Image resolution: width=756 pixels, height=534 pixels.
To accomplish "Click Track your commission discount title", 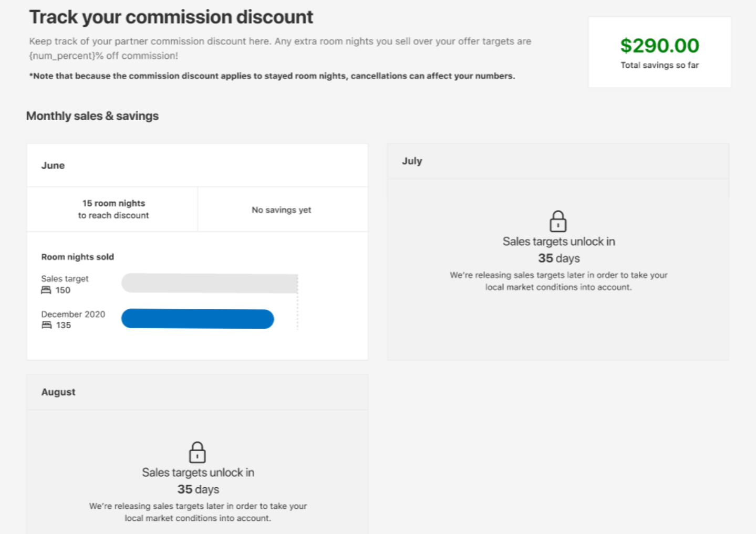I will (171, 17).
